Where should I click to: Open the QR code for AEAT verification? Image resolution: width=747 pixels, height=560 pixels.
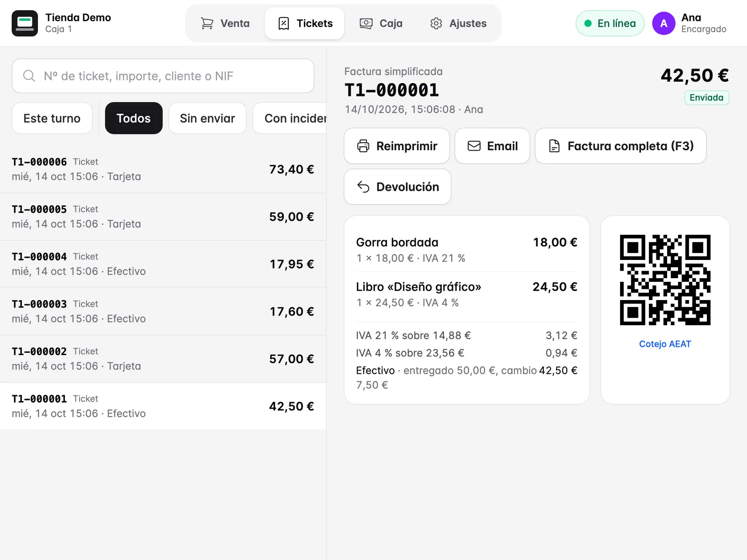pos(665,280)
